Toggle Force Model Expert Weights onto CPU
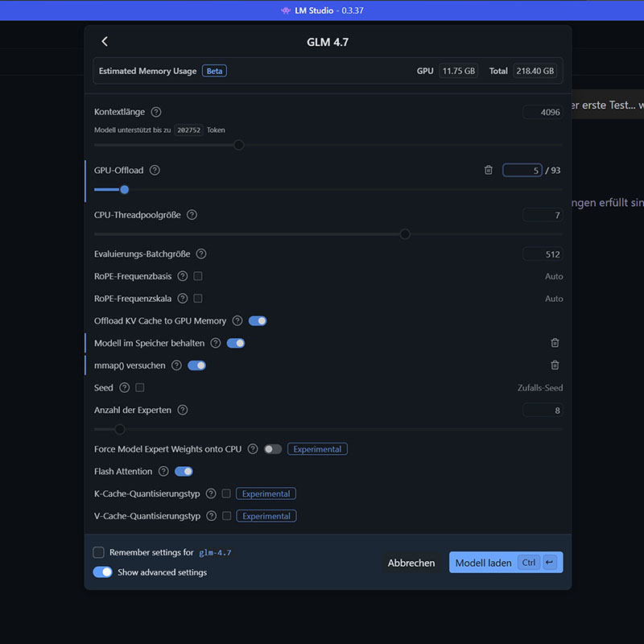Viewport: 644px width, 644px height. [x=273, y=449]
